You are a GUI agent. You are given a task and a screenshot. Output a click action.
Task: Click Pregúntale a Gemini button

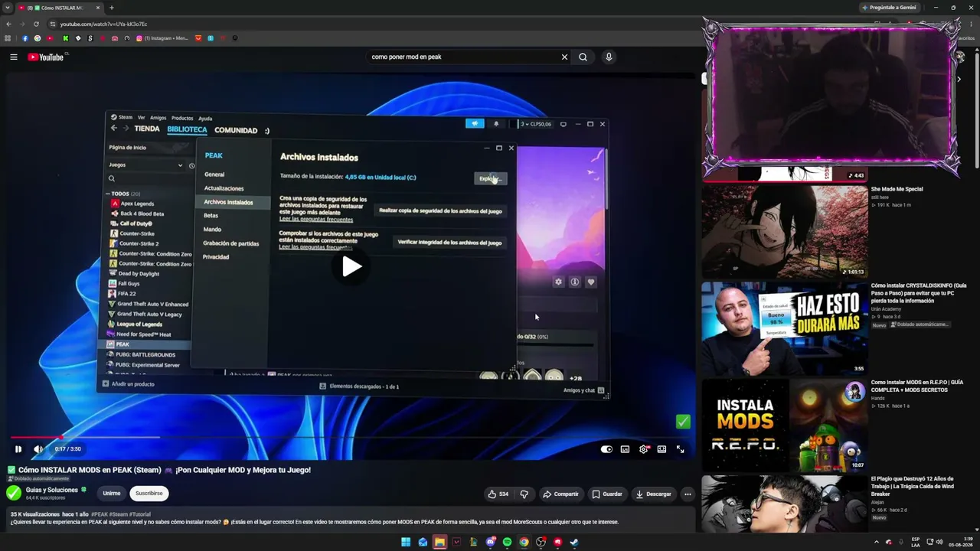(889, 8)
